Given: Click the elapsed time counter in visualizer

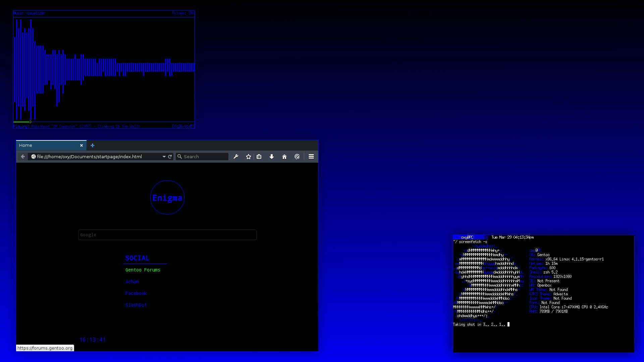Looking at the screenshot, I should tap(183, 126).
